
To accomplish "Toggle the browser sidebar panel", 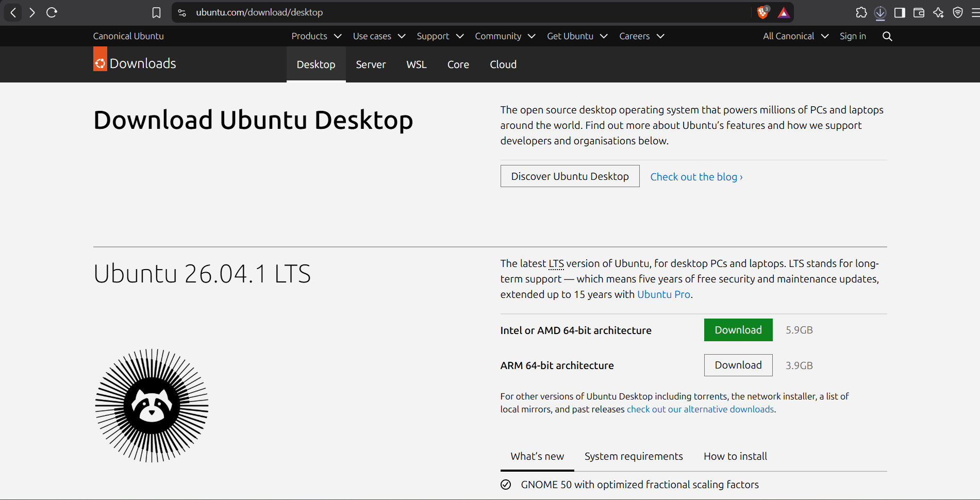I will tap(900, 12).
